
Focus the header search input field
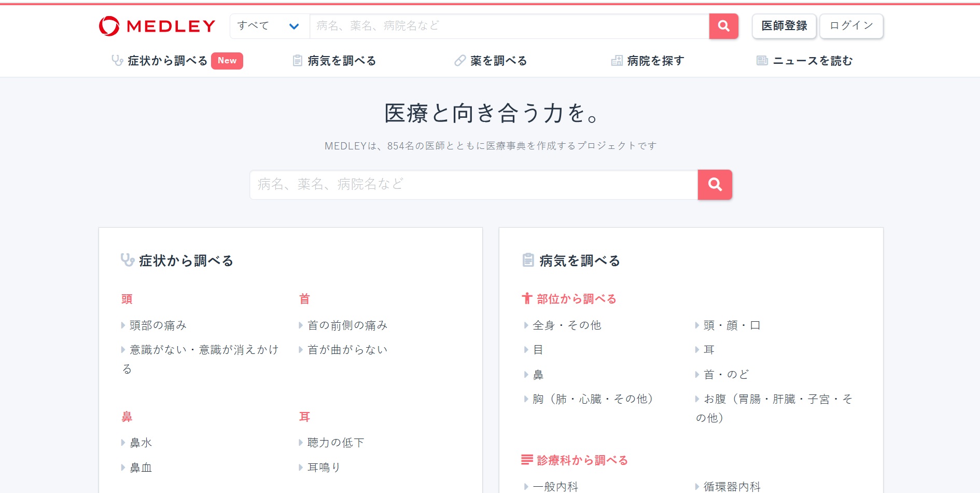pos(509,26)
